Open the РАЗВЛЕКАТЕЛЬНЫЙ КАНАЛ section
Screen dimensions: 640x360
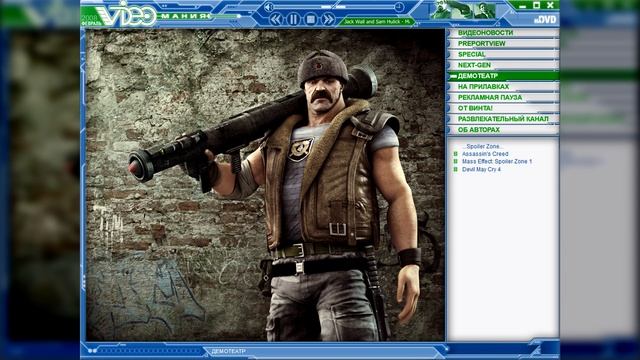point(503,119)
